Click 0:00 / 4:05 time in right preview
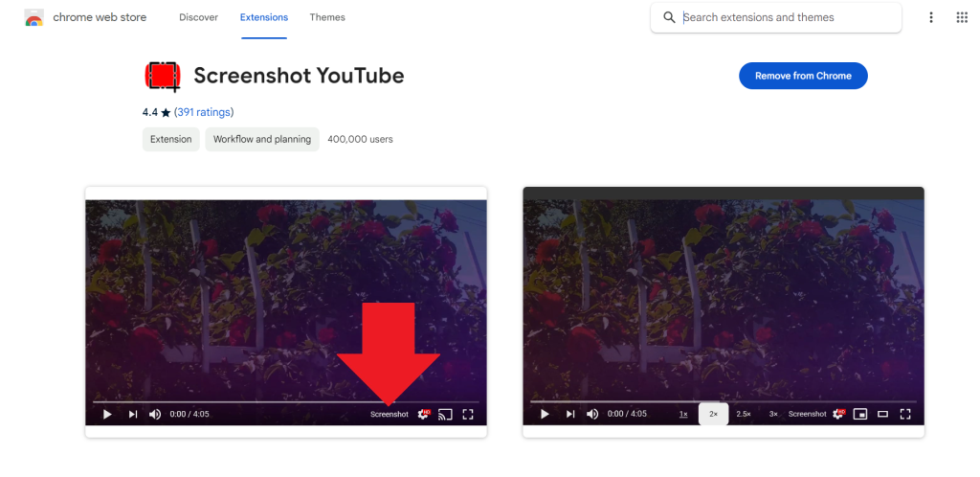The height and width of the screenshot is (477, 980). click(627, 414)
